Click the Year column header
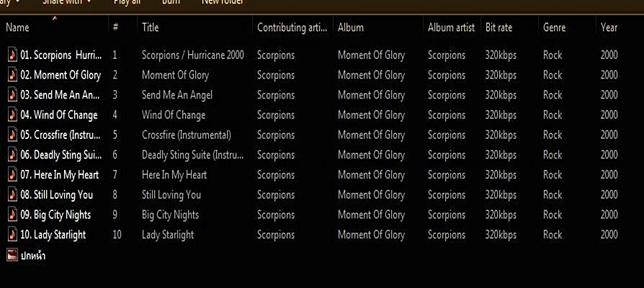The image size is (644, 288). [609, 27]
